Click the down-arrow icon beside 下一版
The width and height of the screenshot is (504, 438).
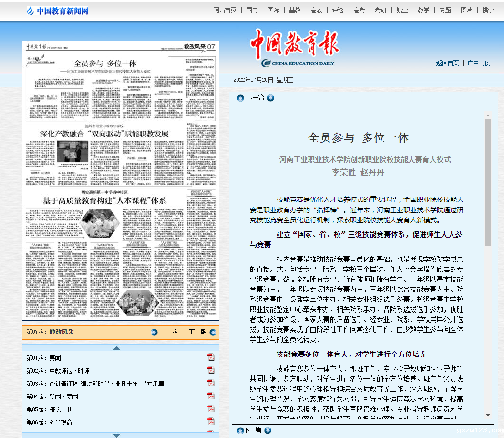pos(213,332)
